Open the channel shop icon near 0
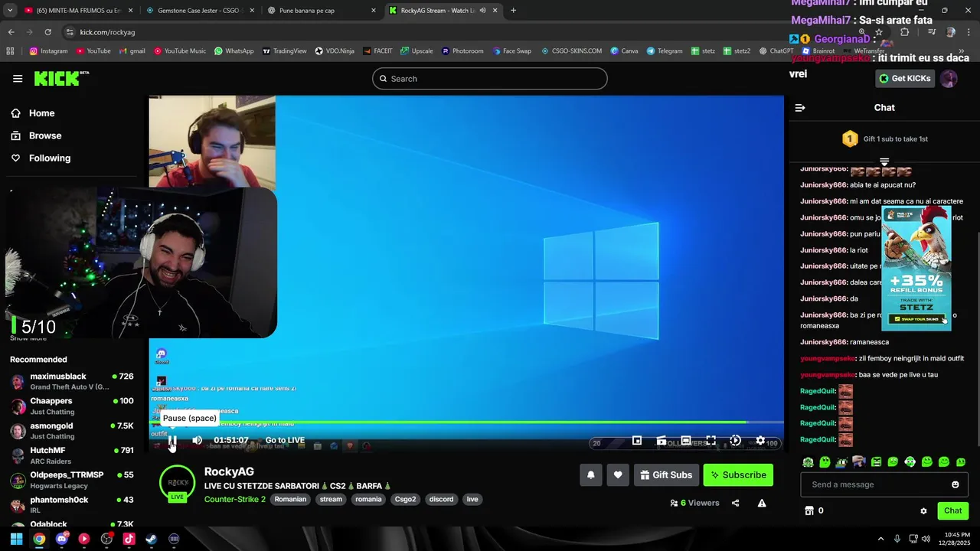 808,510
